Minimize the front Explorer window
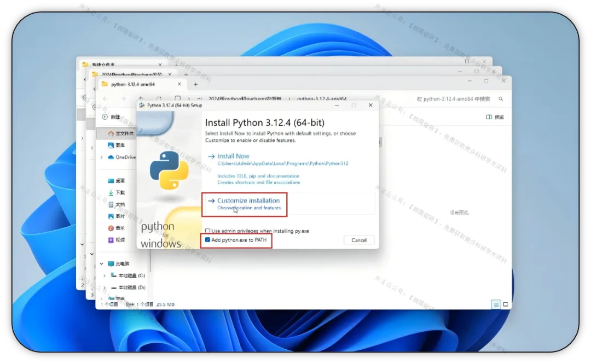This screenshot has height=364, width=591. pos(470,81)
